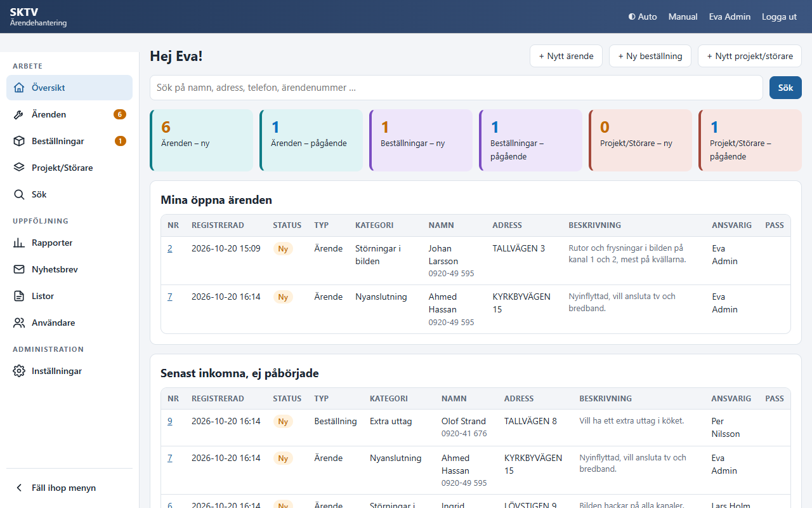Open case 7 link in Senast inkomna table
812x508 pixels.
[170, 458]
